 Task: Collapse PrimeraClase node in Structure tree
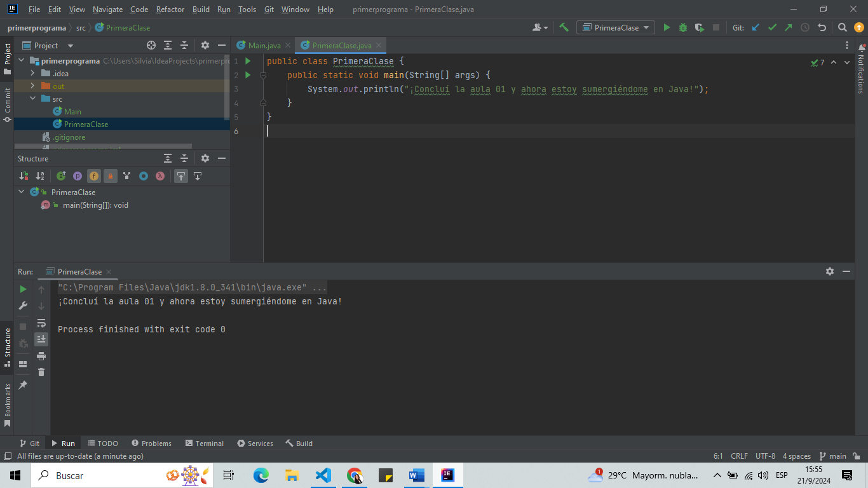22,192
